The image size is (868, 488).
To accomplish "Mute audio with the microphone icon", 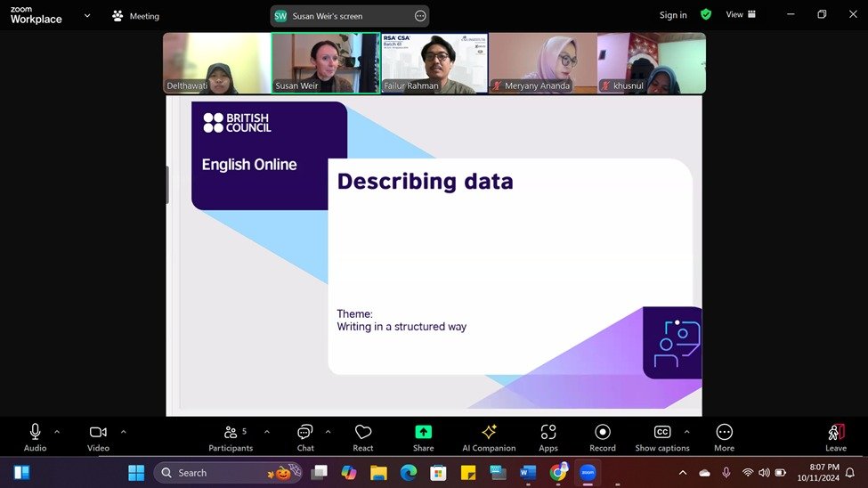I will tap(35, 432).
